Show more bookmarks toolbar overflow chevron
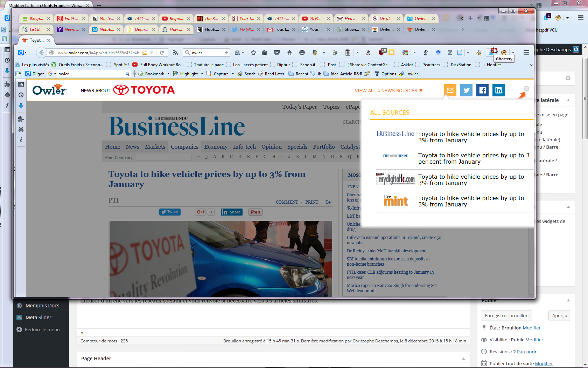This screenshot has width=588, height=368. (531, 65)
